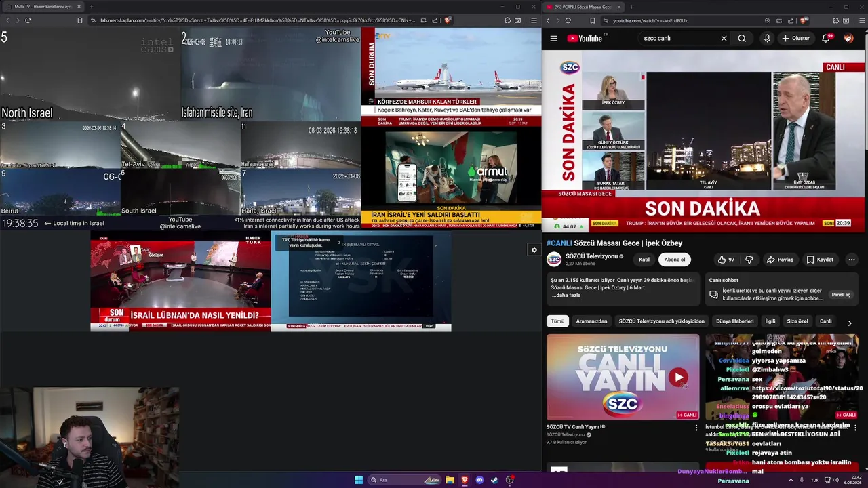Open the video more actions menu
The image size is (868, 488).
[x=852, y=260]
